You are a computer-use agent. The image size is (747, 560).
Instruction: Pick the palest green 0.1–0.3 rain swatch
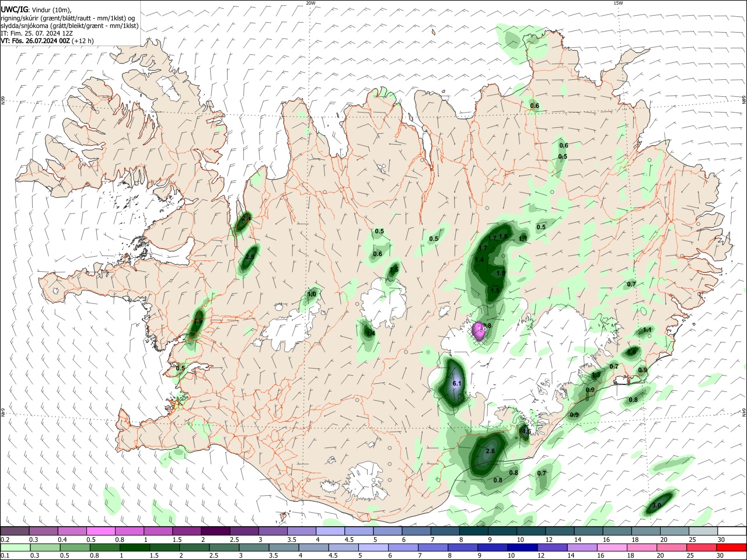[x=15, y=548]
